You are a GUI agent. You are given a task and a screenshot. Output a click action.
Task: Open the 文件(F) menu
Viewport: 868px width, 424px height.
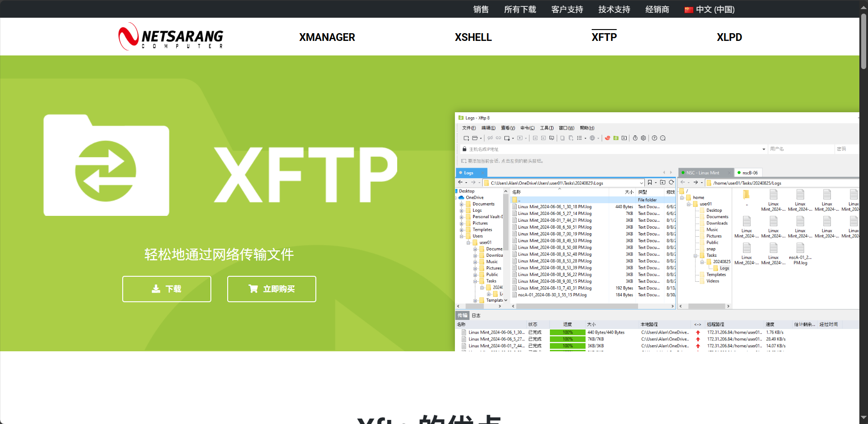tap(469, 128)
